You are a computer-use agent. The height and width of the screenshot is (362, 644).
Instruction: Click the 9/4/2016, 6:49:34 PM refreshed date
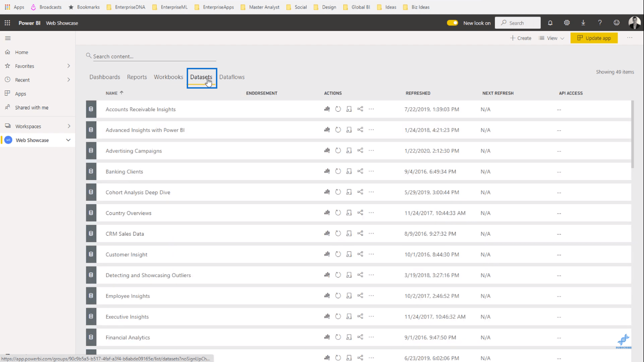point(430,172)
